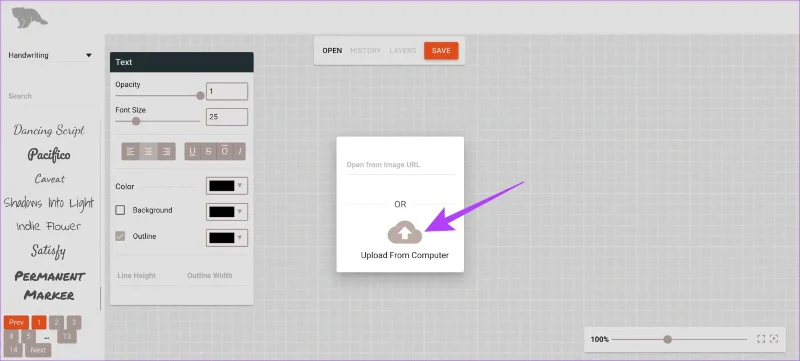Click the Line Height input field

(147, 276)
